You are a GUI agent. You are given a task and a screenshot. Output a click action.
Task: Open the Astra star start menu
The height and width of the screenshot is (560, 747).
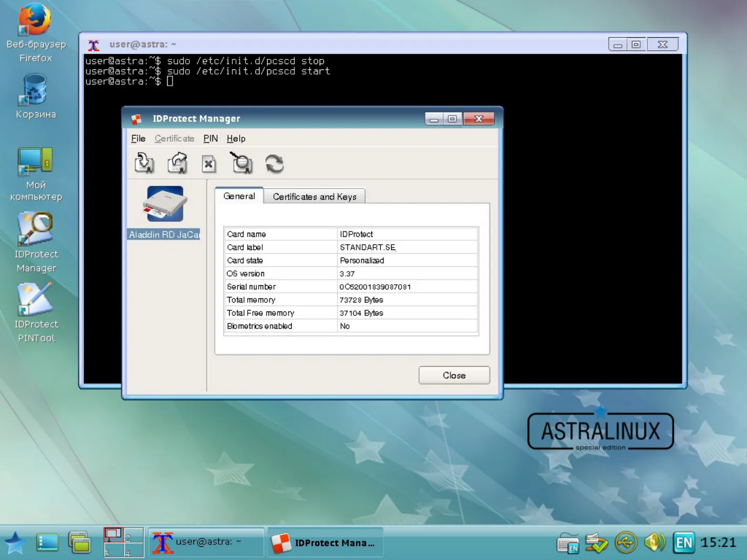(15, 543)
